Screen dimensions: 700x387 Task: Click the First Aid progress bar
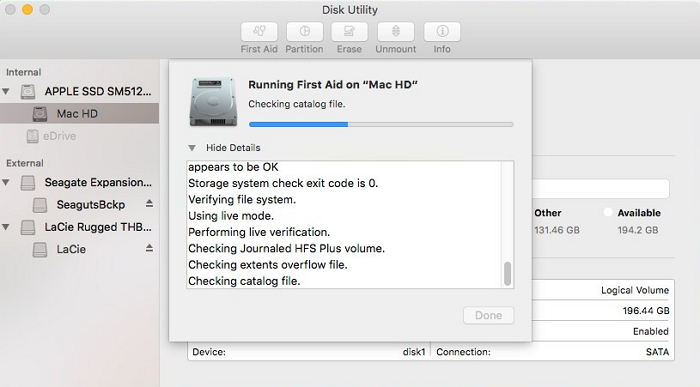pyautogui.click(x=381, y=125)
